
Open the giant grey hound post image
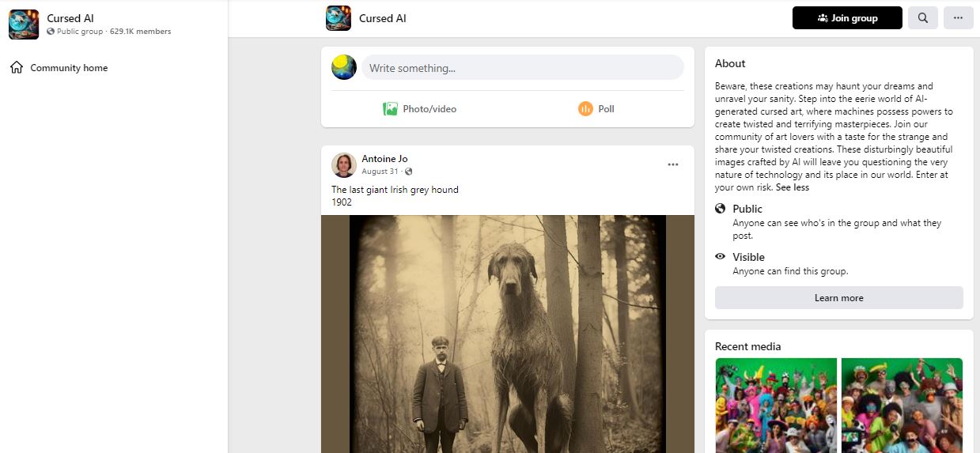tap(507, 332)
